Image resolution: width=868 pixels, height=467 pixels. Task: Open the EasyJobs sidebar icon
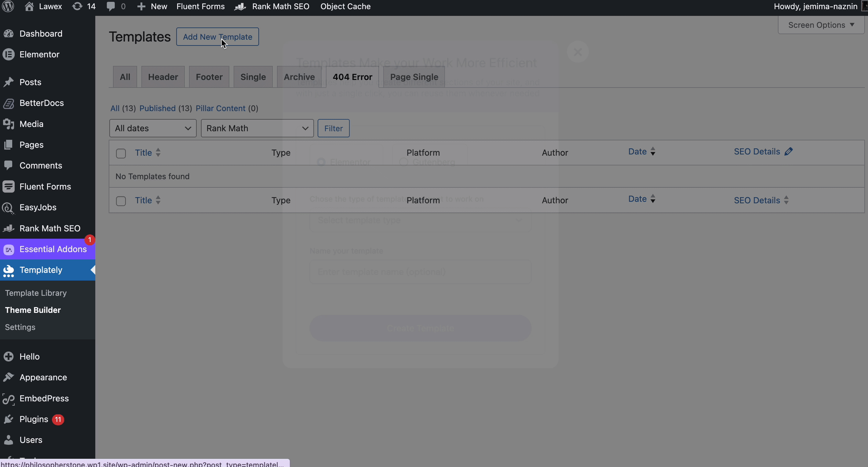9,208
